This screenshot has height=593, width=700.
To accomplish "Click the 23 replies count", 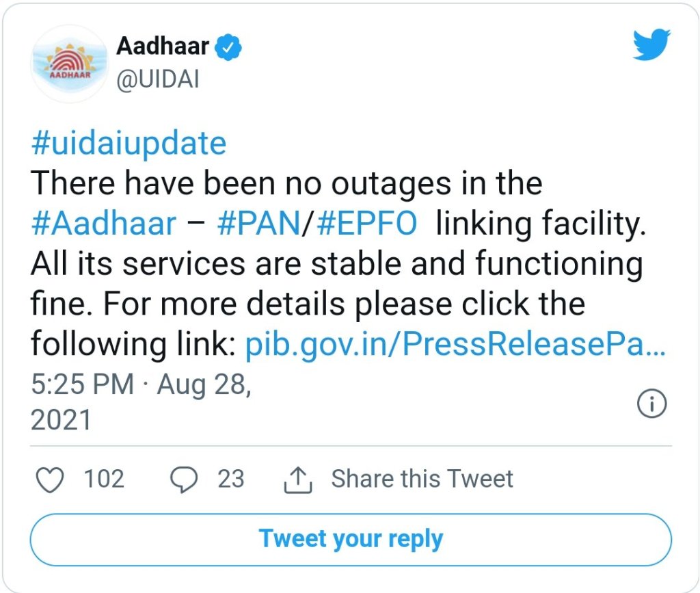I will click(231, 479).
